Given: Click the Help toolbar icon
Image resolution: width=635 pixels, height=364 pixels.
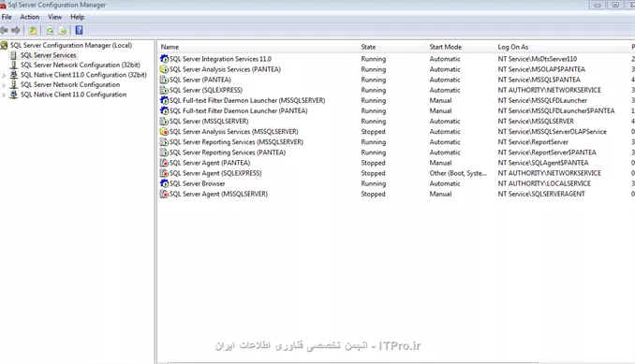Looking at the screenshot, I should click(x=79, y=30).
